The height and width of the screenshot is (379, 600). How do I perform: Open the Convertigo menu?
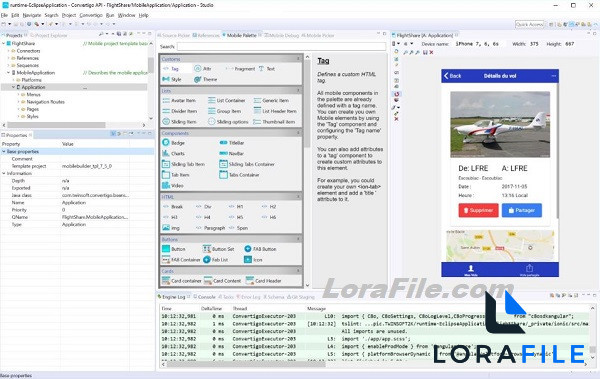pos(91,15)
